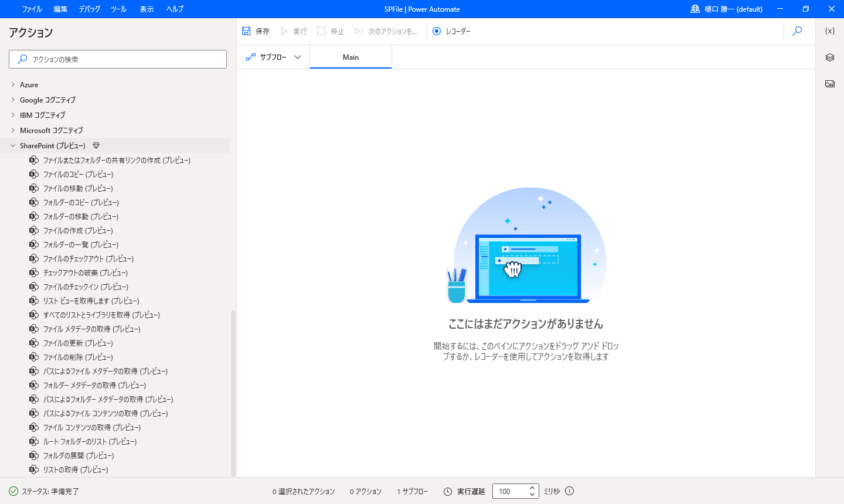Click the info icon next to ミリ秒
This screenshot has height=504, width=844.
coord(570,491)
